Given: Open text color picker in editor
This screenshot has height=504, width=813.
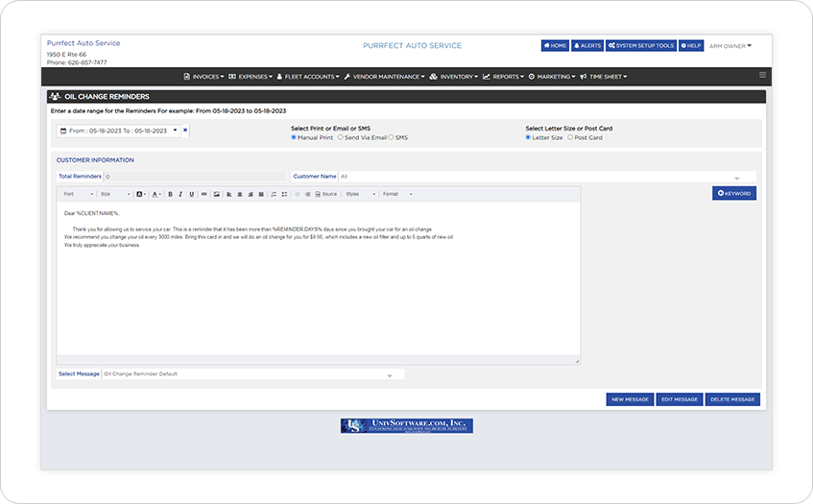Looking at the screenshot, I should tap(156, 195).
